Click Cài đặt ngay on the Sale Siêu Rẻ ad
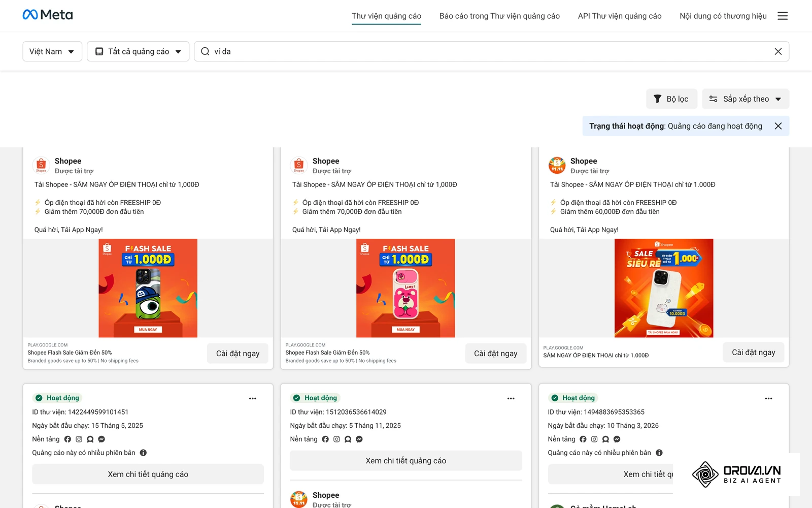The height and width of the screenshot is (508, 812). (x=754, y=353)
